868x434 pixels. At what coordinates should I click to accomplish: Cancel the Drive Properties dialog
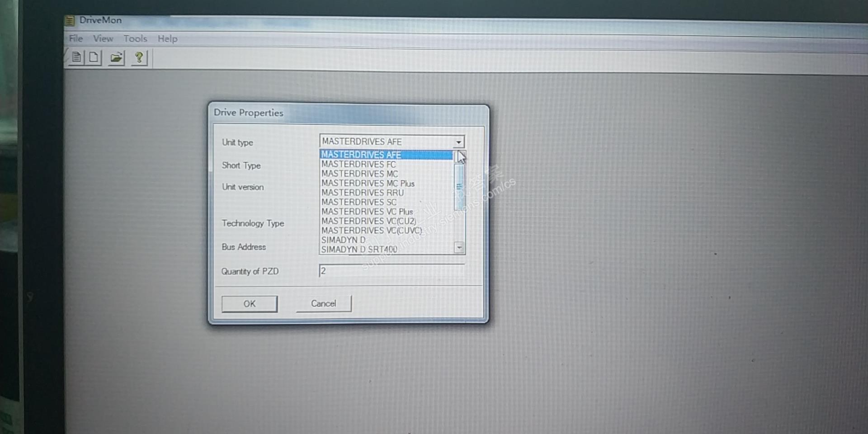[324, 303]
